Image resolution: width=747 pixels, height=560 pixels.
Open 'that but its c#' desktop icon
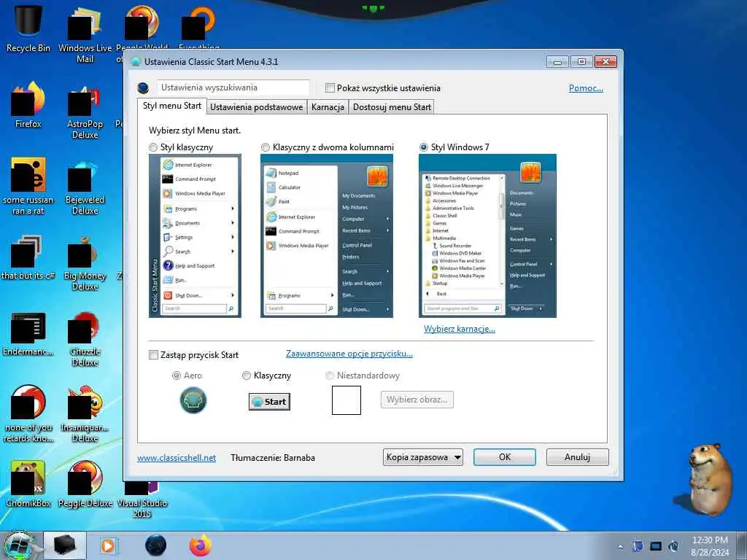tap(28, 257)
